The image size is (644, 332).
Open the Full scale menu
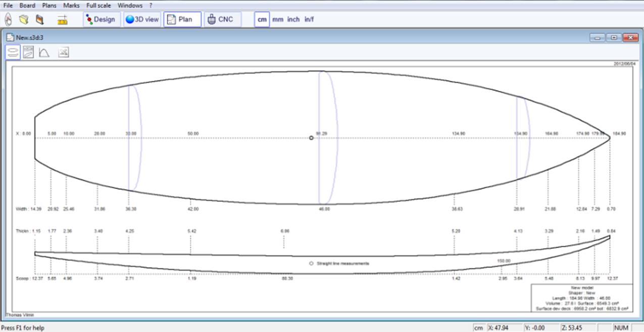pos(98,5)
